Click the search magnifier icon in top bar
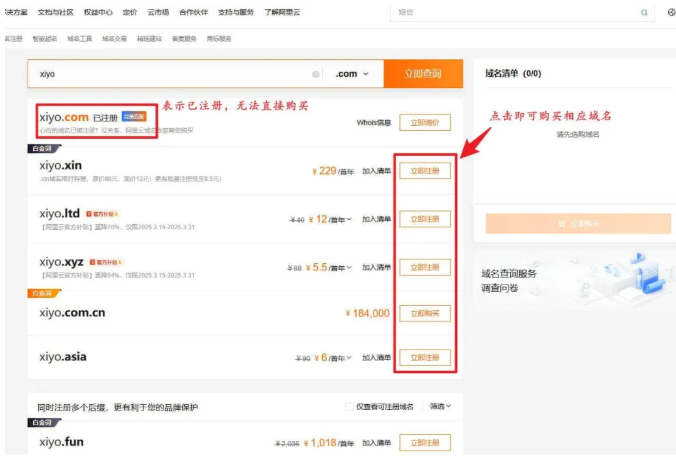The image size is (676, 458). [x=644, y=13]
